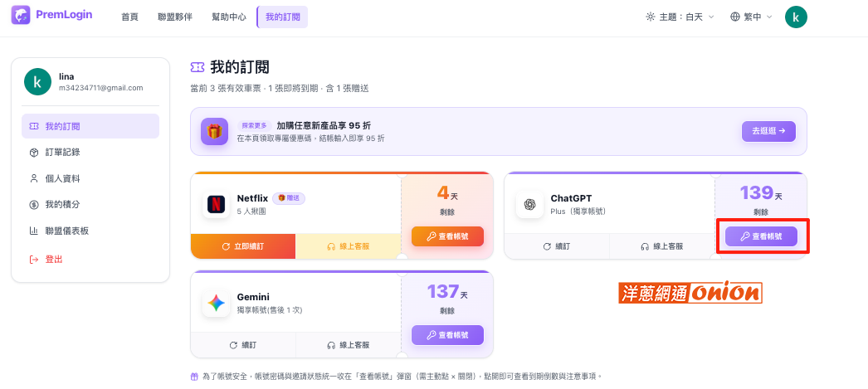868x389 pixels.
Task: Click the sidebar profile avatar next to lina
Action: 37,82
